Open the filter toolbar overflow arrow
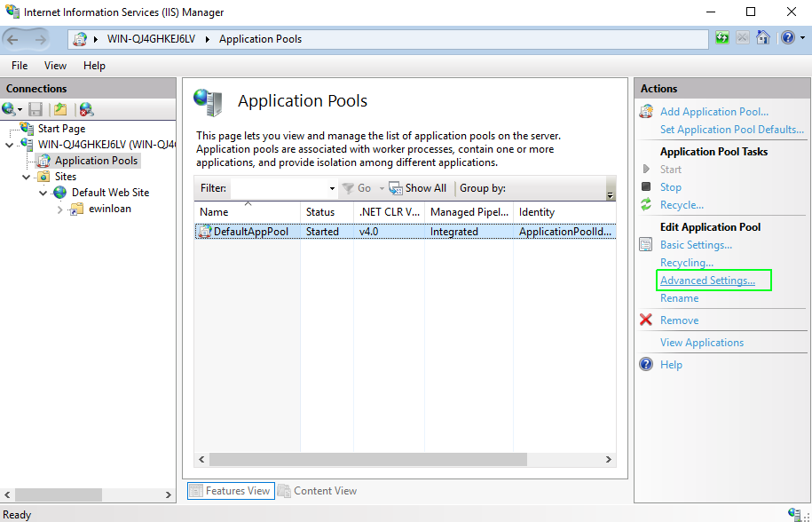Image resolution: width=812 pixels, height=522 pixels. tap(610, 194)
